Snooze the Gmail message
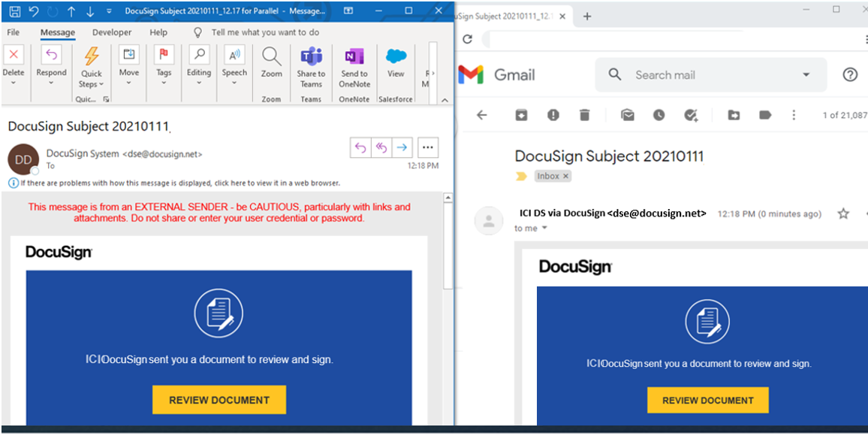 click(659, 115)
